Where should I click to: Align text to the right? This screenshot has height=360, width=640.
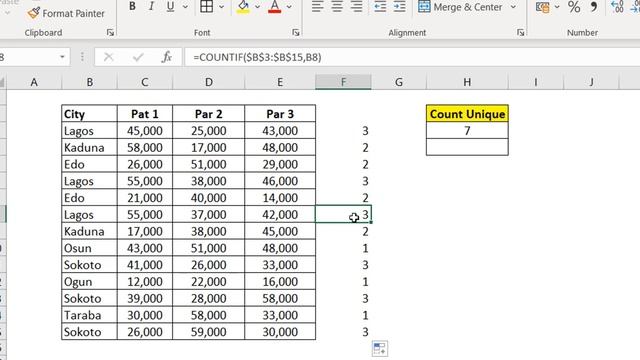click(356, 7)
